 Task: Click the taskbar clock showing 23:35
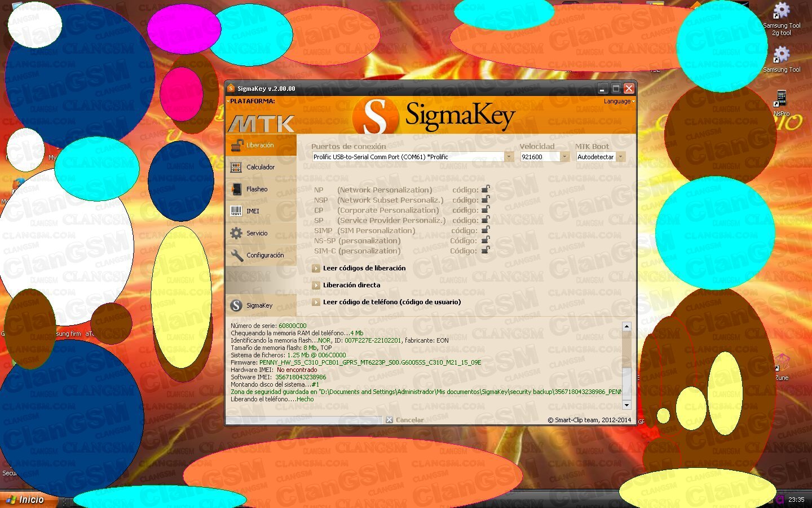pos(796,500)
